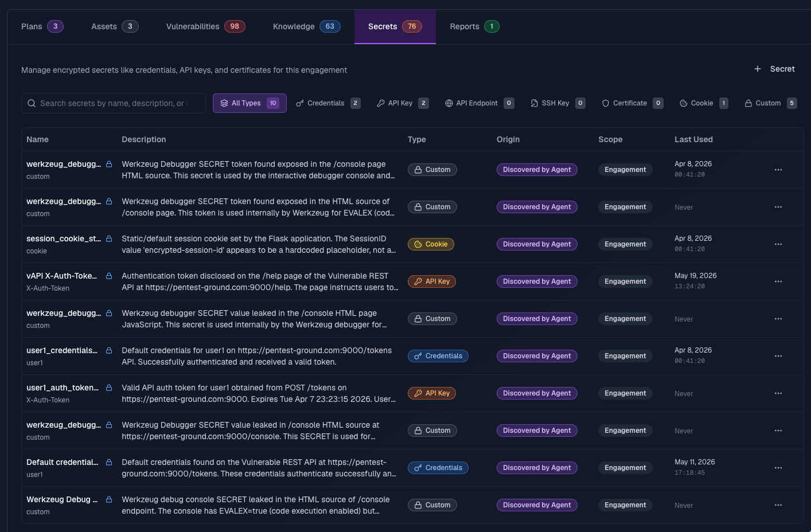Click the Engagement scope badge in user1_auth_token row
The height and width of the screenshot is (532, 811).
coord(625,393)
